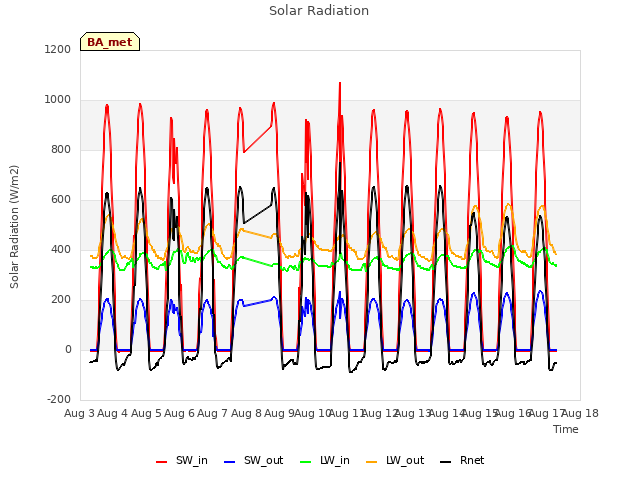This screenshot has width=640, height=480.
Task: Click the 600 y-axis tick label
Action: pyautogui.click(x=61, y=200)
